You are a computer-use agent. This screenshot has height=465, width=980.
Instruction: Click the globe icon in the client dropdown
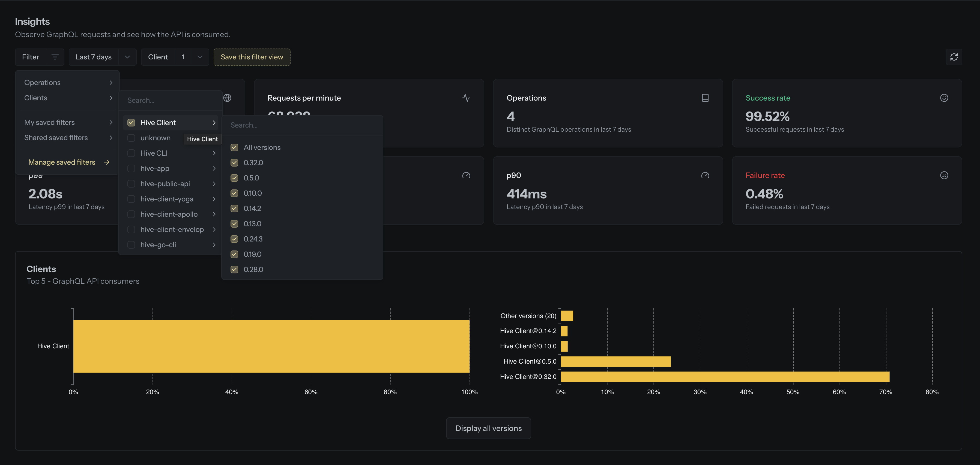point(228,98)
